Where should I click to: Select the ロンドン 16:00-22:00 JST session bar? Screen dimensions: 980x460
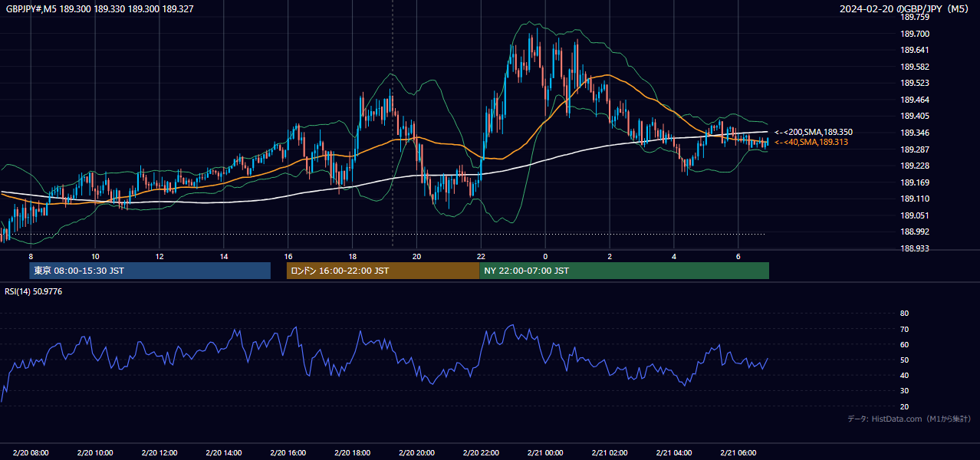click(383, 271)
